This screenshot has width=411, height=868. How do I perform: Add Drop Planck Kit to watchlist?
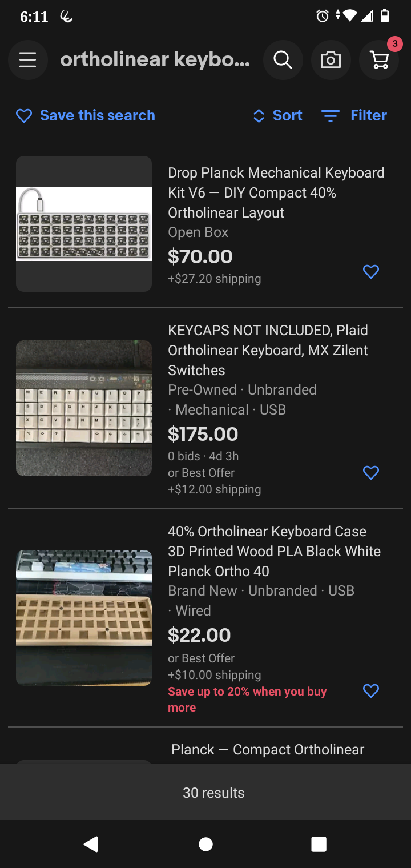(371, 272)
